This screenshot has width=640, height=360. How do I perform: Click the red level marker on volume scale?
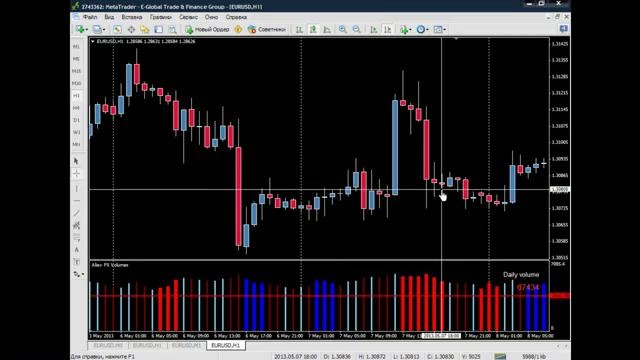click(x=560, y=295)
